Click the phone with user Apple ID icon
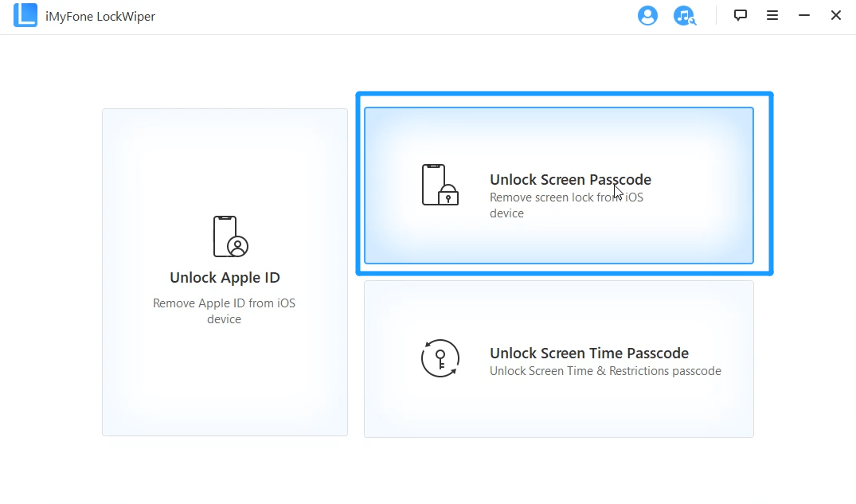 230,236
